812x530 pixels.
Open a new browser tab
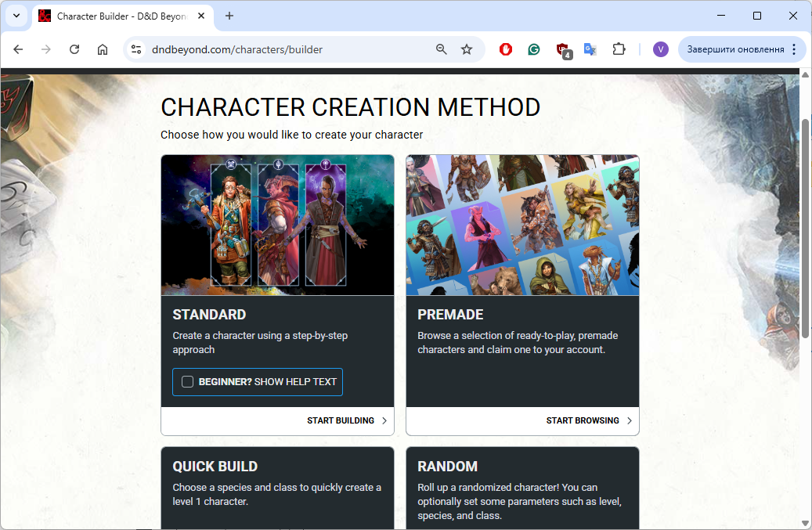229,16
